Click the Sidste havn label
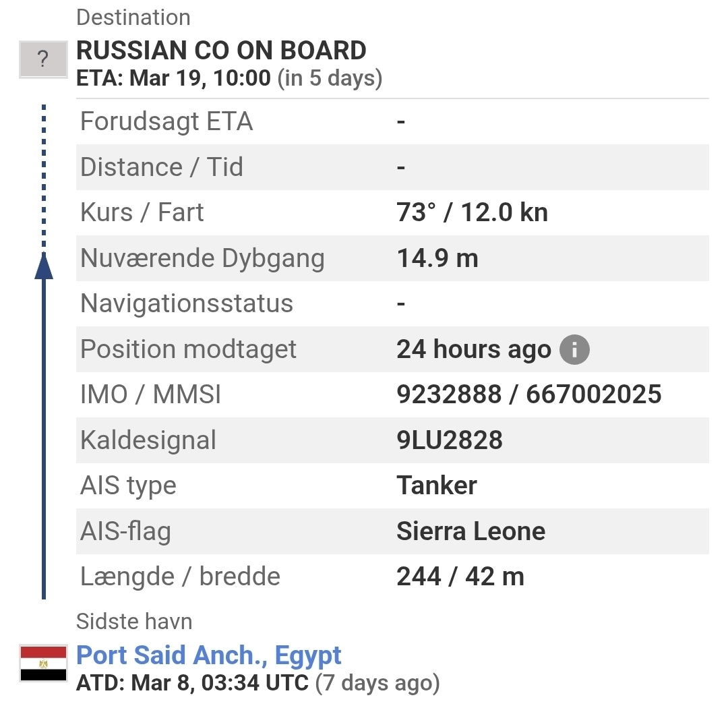The width and height of the screenshot is (728, 708). tap(134, 621)
